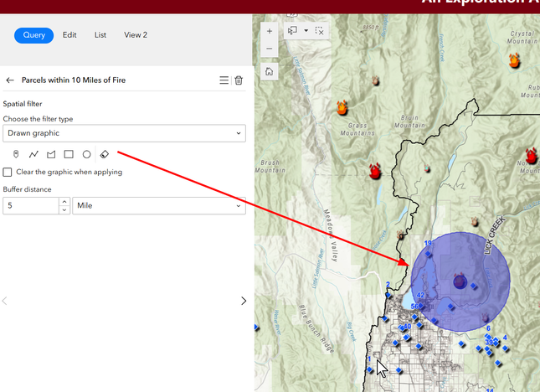Image resolution: width=540 pixels, height=392 pixels.
Task: Switch to the View 2 tab
Action: (x=136, y=35)
